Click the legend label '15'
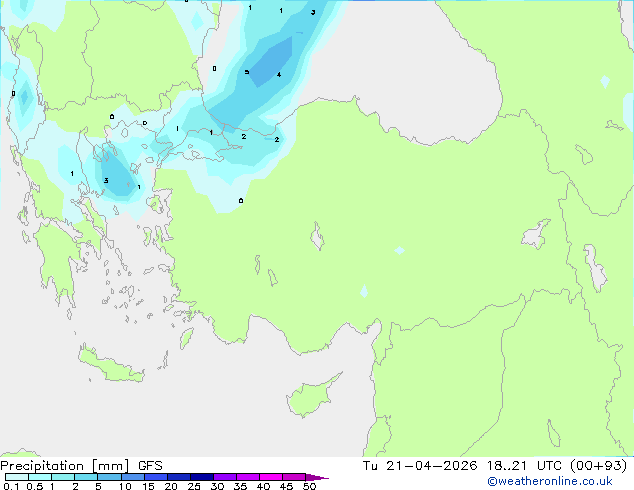Image resolution: width=634 pixels, height=490 pixels. point(148,486)
